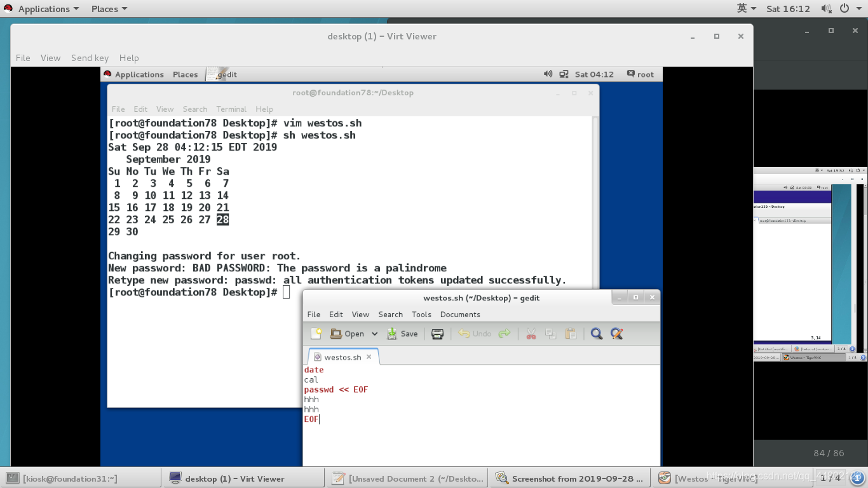Open gedit Tools menu
This screenshot has width=868, height=488.
coord(421,315)
